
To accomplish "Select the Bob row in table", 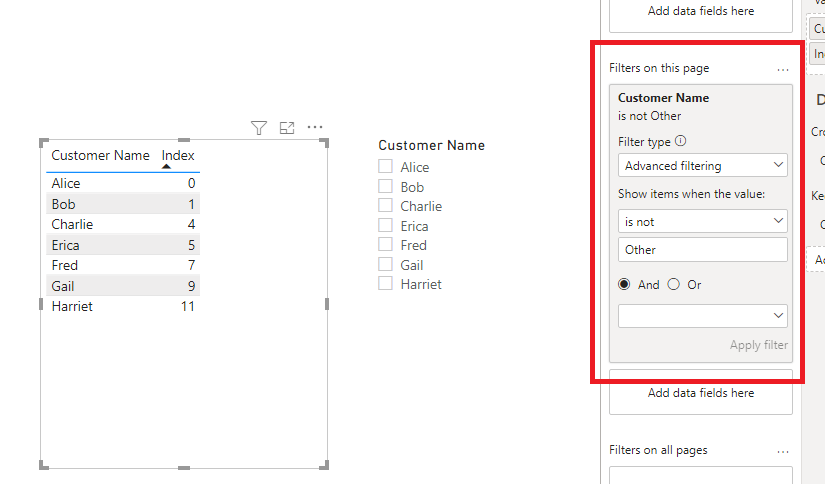I will tap(123, 204).
